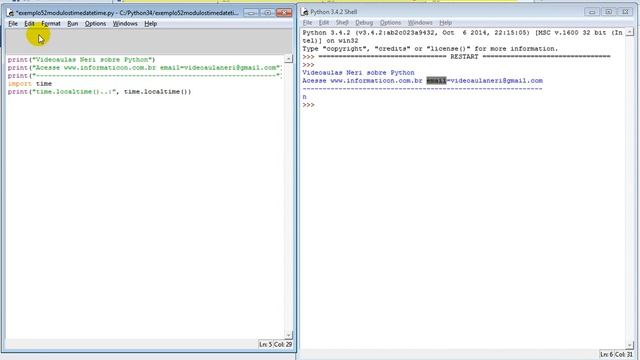640x360 pixels.
Task: Open Format menu in editor window
Action: pos(51,24)
